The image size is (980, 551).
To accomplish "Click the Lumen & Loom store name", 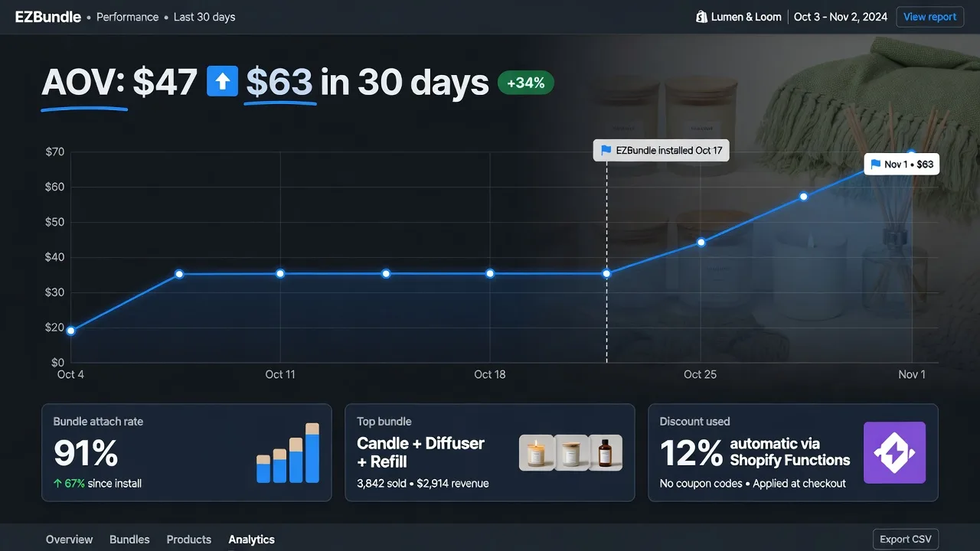I will click(746, 17).
